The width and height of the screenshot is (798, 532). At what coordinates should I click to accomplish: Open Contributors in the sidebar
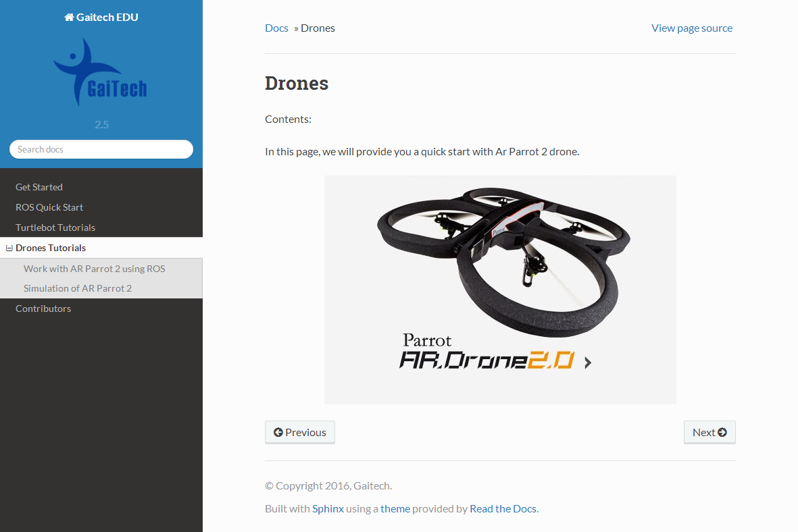(101, 309)
